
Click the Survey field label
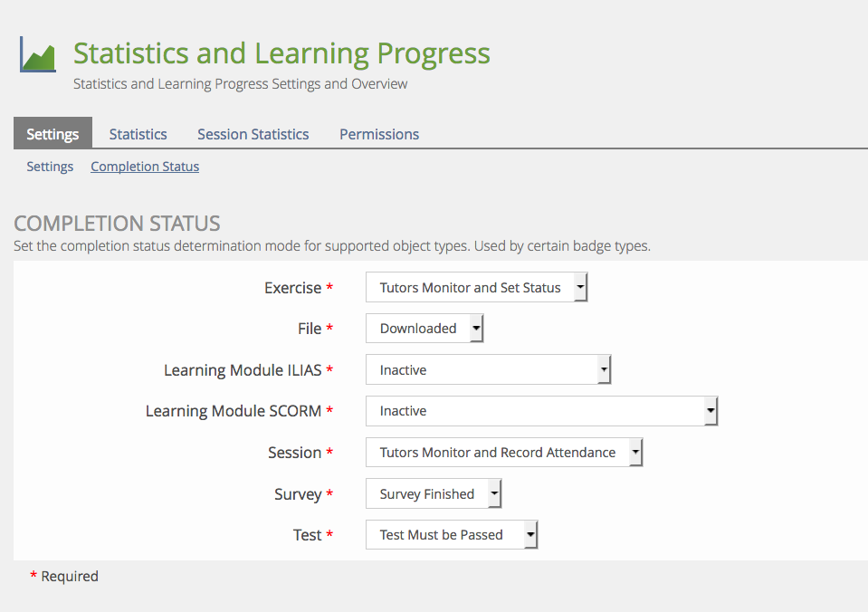tap(298, 494)
